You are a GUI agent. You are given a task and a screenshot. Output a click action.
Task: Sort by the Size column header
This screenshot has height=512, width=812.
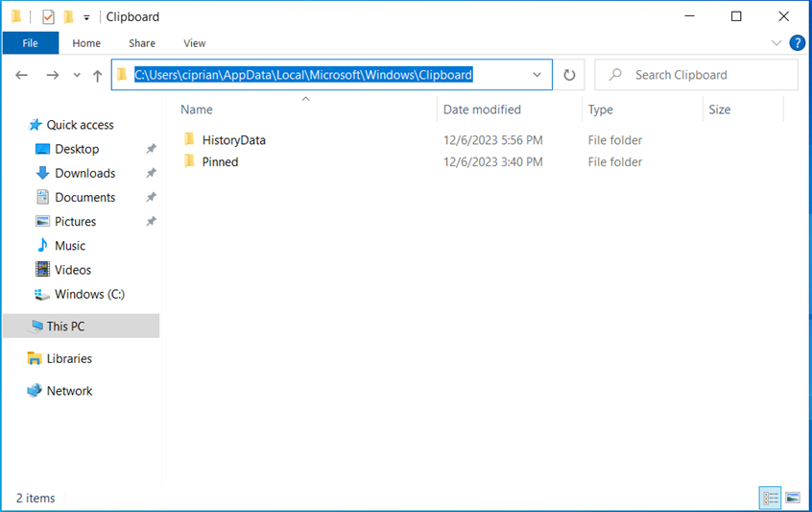pos(719,110)
